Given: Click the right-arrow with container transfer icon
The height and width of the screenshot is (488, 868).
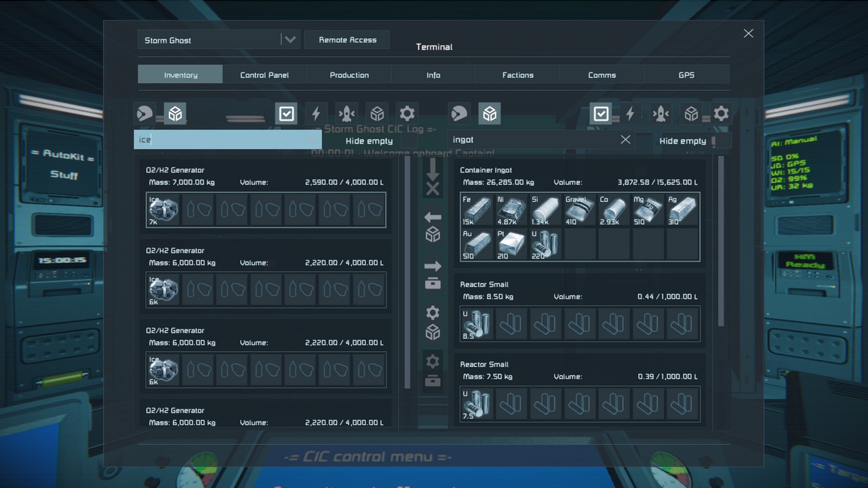Looking at the screenshot, I should (x=433, y=274).
